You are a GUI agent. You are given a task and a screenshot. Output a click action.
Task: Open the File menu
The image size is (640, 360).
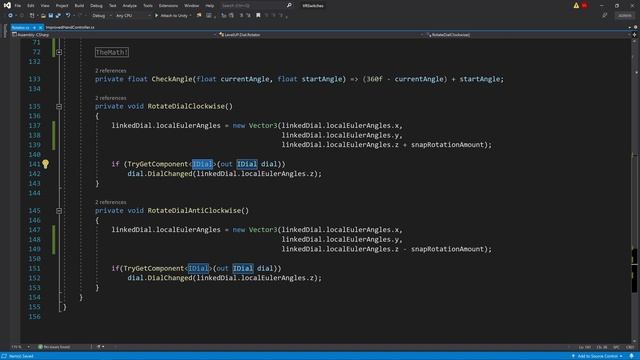coord(18,6)
